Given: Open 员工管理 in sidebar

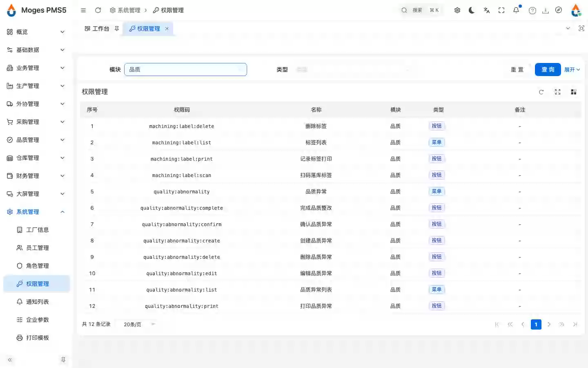Looking at the screenshot, I should pyautogui.click(x=37, y=248).
